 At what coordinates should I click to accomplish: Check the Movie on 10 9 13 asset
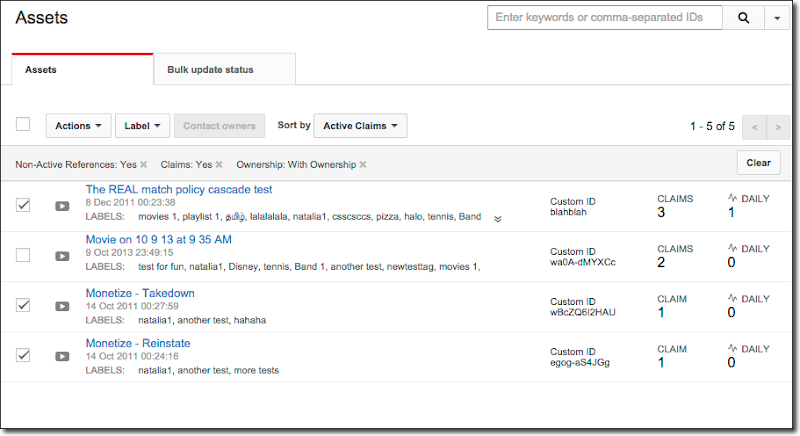(23, 255)
